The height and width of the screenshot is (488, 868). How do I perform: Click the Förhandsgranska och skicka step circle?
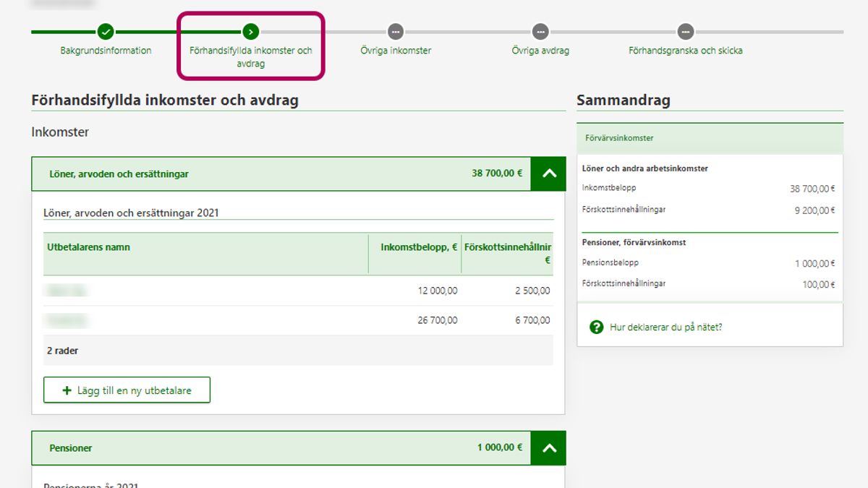tap(685, 32)
